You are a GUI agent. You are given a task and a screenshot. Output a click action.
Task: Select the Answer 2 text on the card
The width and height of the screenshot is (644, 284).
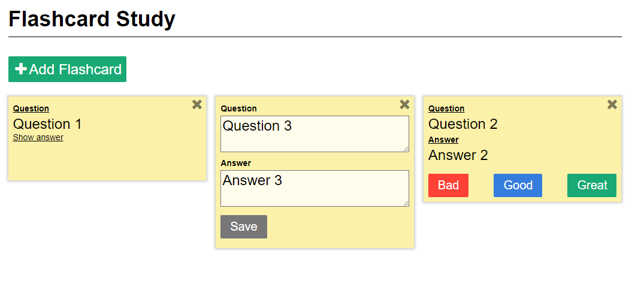click(458, 155)
